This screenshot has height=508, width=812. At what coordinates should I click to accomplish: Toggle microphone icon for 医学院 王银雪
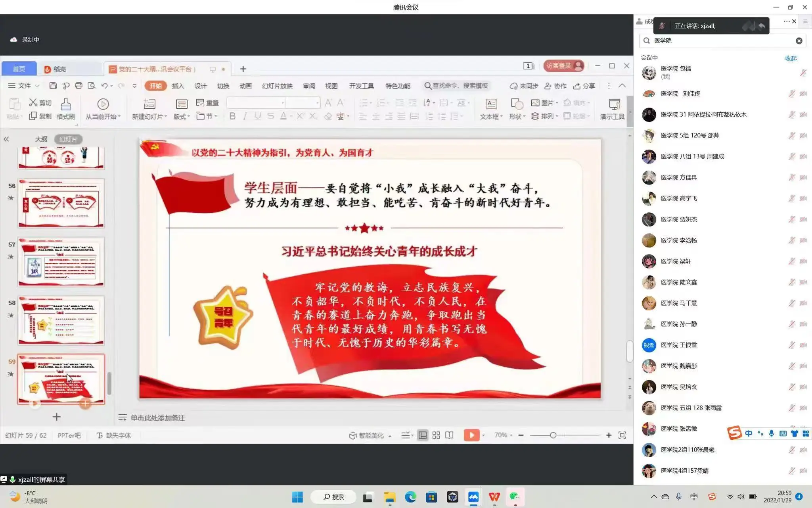click(x=791, y=345)
